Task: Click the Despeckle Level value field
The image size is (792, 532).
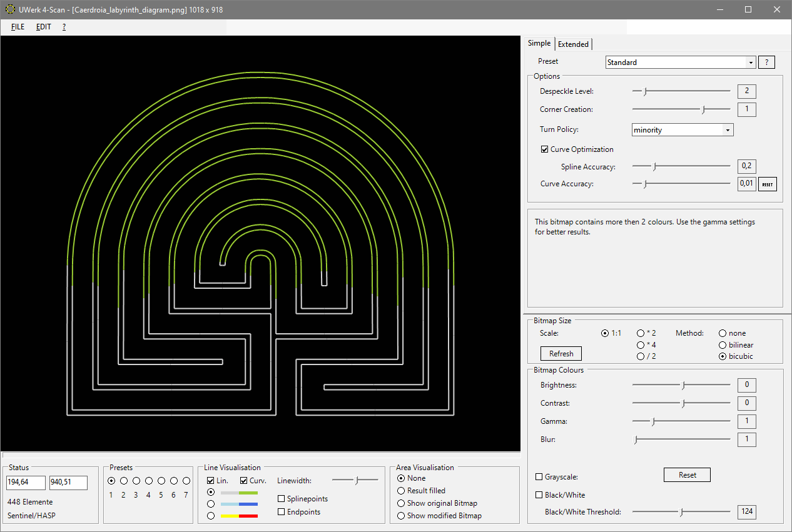Action: tap(746, 91)
